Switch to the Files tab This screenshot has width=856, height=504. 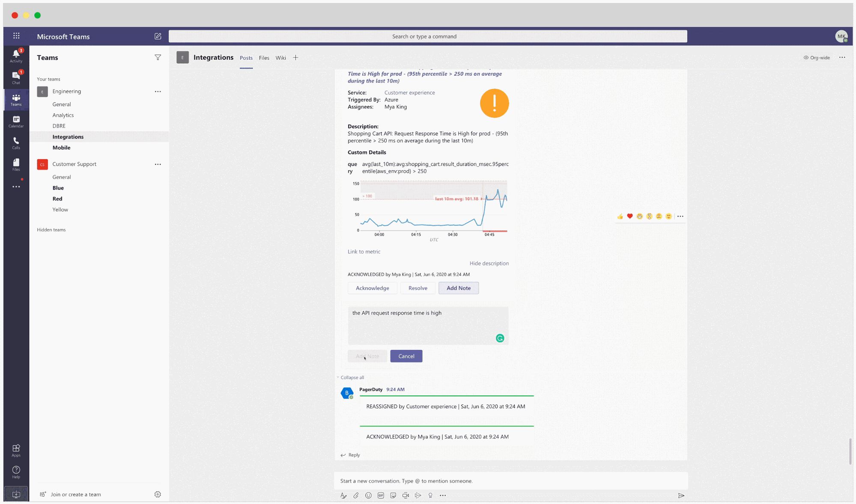(x=264, y=58)
